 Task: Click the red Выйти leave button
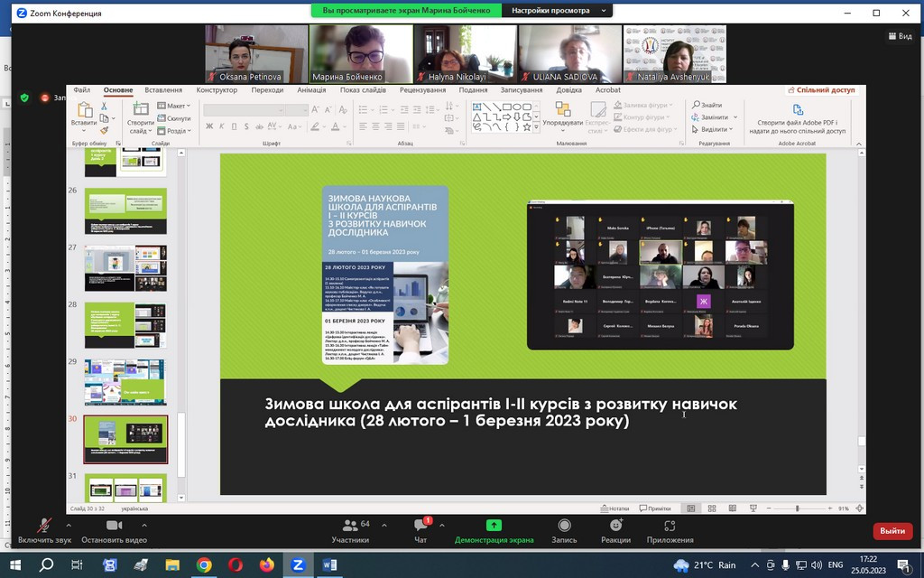[x=892, y=531]
